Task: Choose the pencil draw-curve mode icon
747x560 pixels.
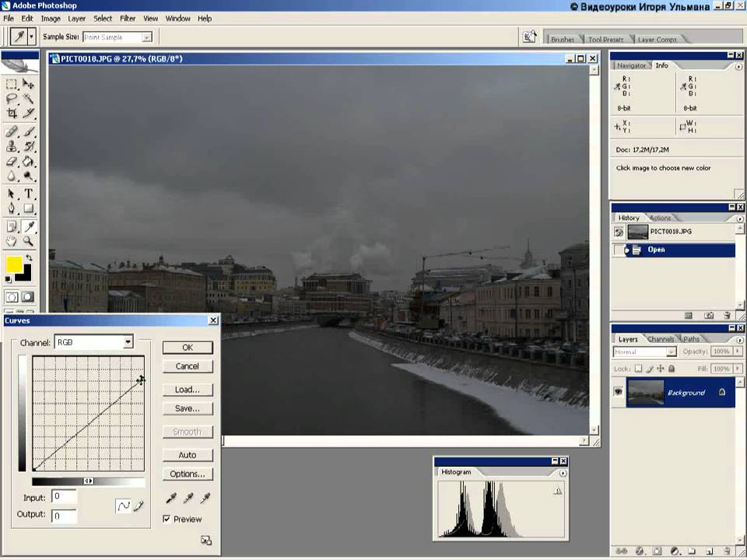Action: tap(139, 506)
